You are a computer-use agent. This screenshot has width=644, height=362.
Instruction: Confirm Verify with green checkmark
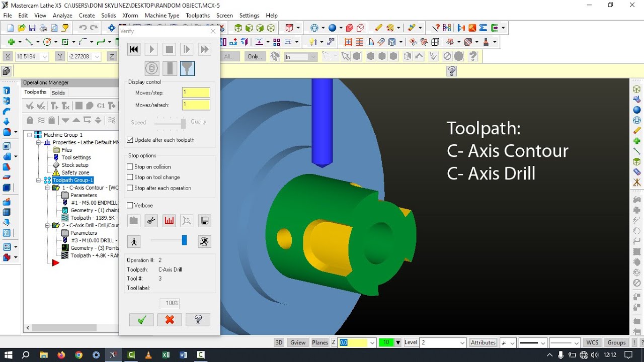(141, 320)
